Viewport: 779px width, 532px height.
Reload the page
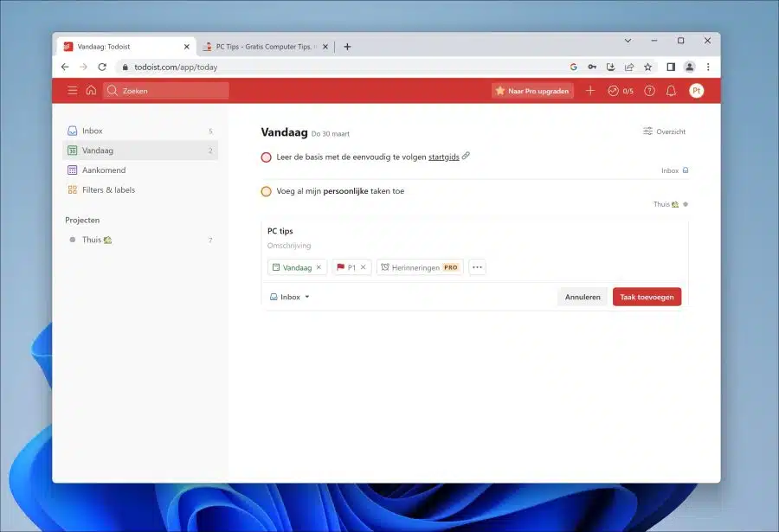pyautogui.click(x=102, y=67)
